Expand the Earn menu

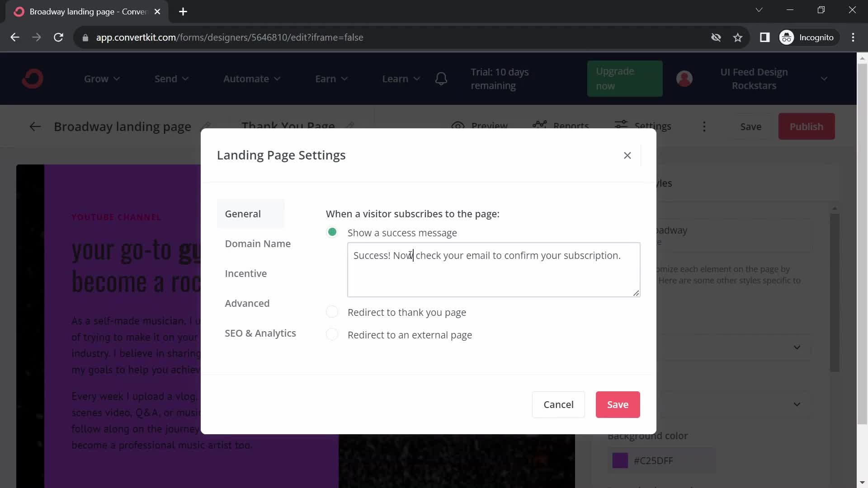click(x=331, y=79)
